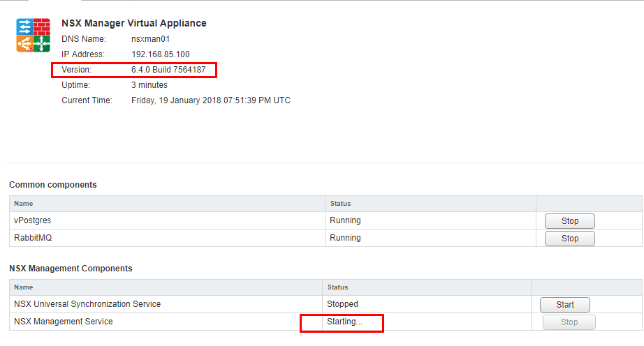Viewport: 644px width, 346px height.
Task: Select the NSX Management Service name
Action: coord(63,322)
